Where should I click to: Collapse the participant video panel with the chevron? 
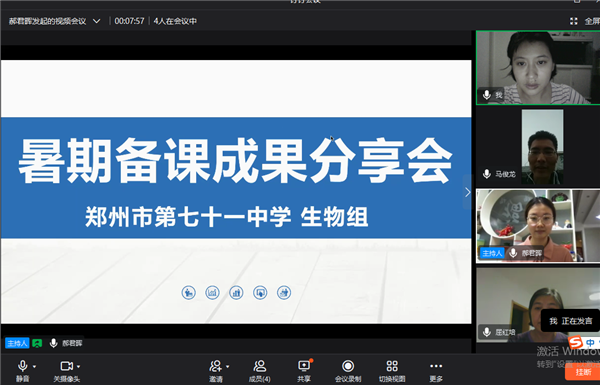(x=467, y=192)
